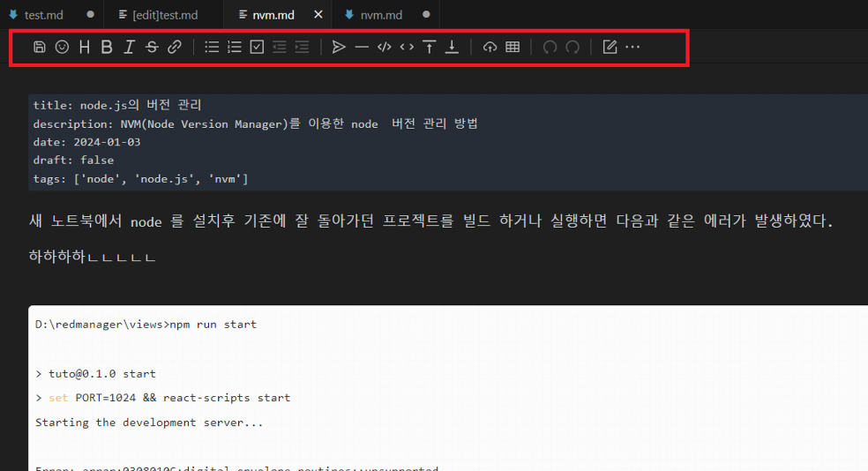Screen dimensions: 868x471
Task: Insert a horizontal rule line
Action: click(362, 48)
